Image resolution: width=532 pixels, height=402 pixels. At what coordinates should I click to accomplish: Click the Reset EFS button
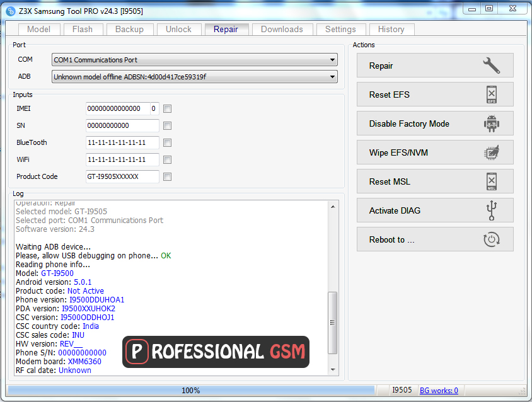pos(435,95)
